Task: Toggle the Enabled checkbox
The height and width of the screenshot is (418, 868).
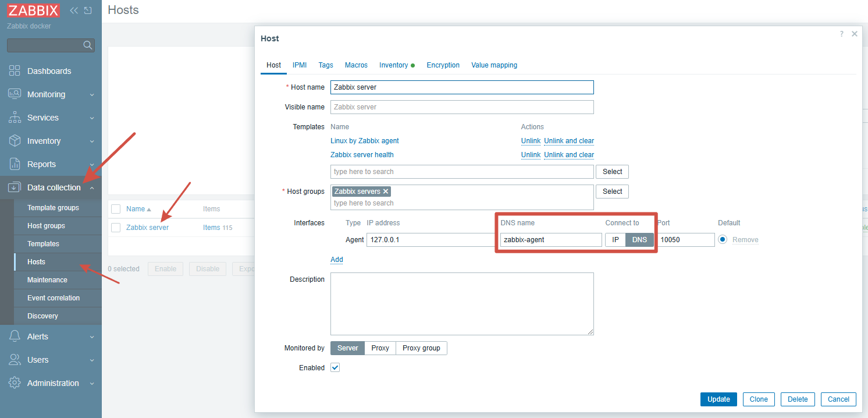Action: click(x=335, y=368)
